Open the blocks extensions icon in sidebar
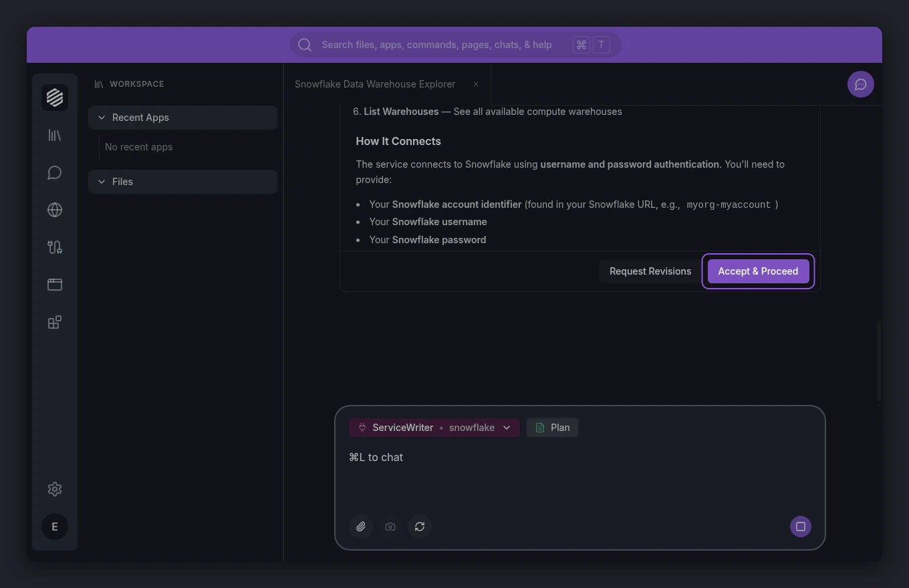 coord(55,322)
